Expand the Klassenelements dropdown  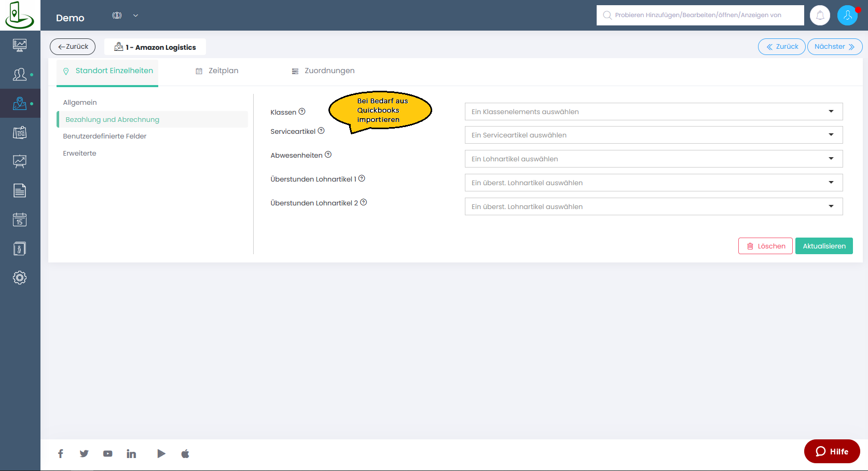[x=653, y=112]
